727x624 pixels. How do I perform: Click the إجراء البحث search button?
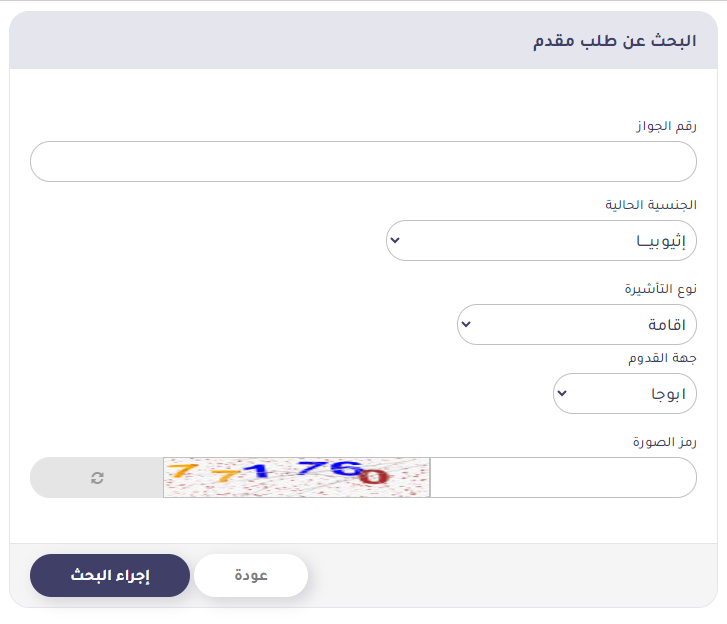pos(110,576)
